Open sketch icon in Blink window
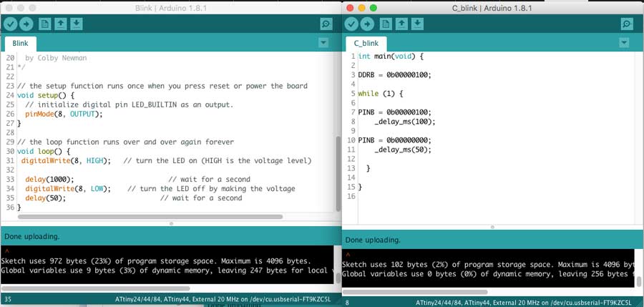644x307 pixels. [x=61, y=24]
